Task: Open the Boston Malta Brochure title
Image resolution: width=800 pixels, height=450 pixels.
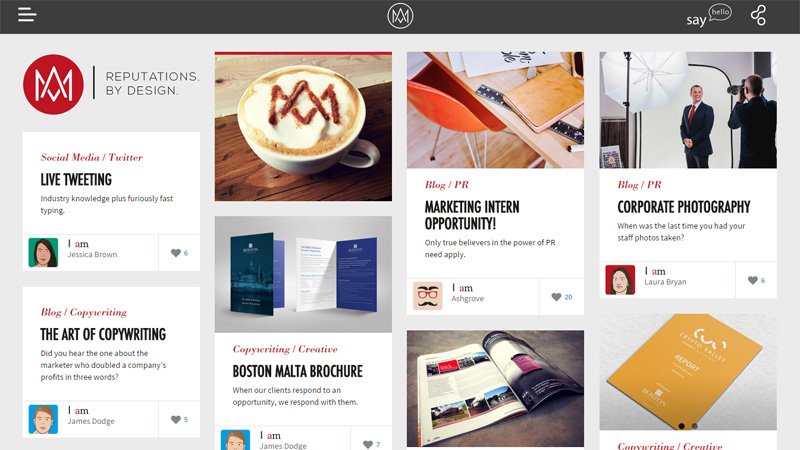Action: click(x=297, y=371)
